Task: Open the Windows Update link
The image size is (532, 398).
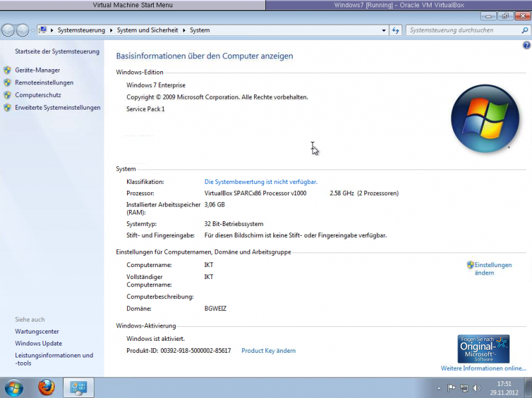Action: click(x=39, y=344)
